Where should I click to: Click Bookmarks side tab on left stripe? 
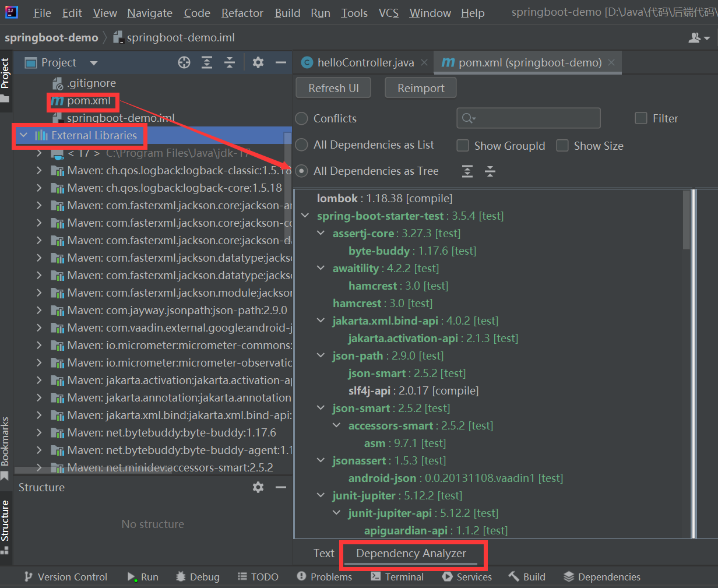pyautogui.click(x=5, y=449)
